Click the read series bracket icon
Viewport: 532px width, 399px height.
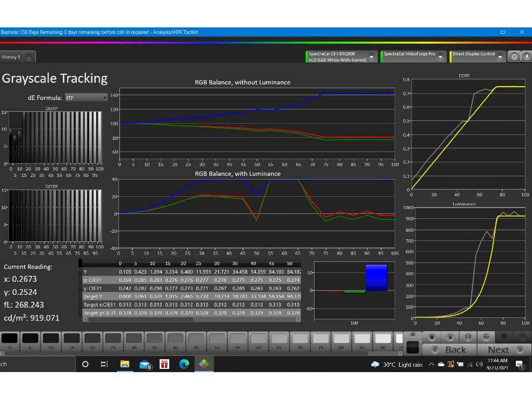[x=468, y=337]
